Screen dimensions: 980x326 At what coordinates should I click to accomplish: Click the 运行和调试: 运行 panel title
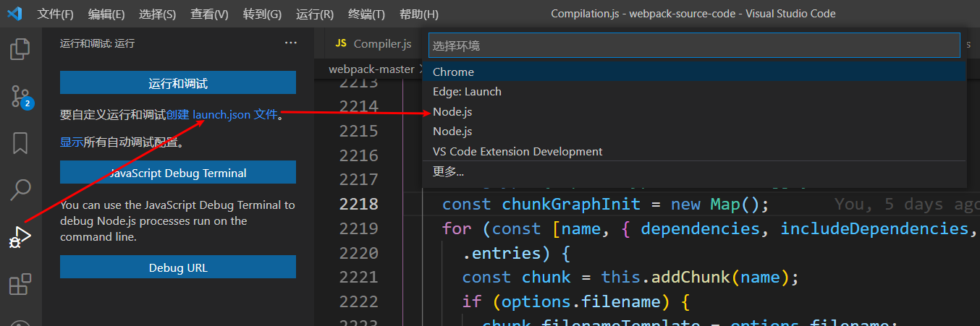click(x=97, y=43)
